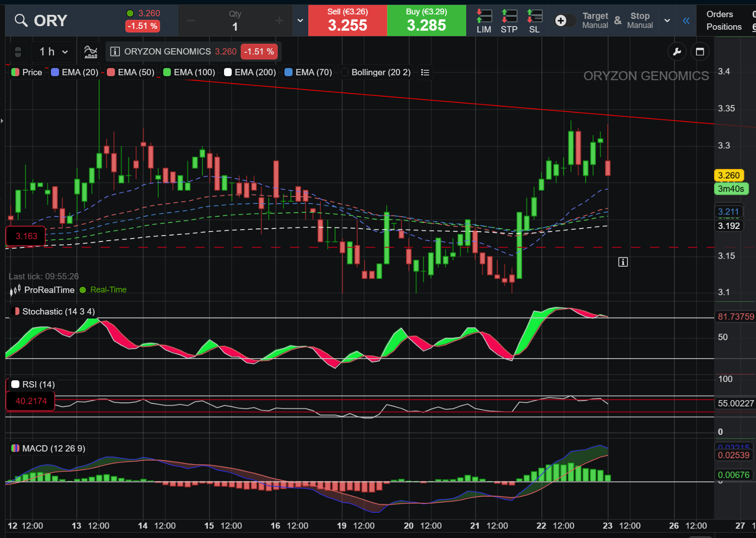Open the 1 h timeframe dropdown
Screen dimensions: 756x538
(x=53, y=52)
